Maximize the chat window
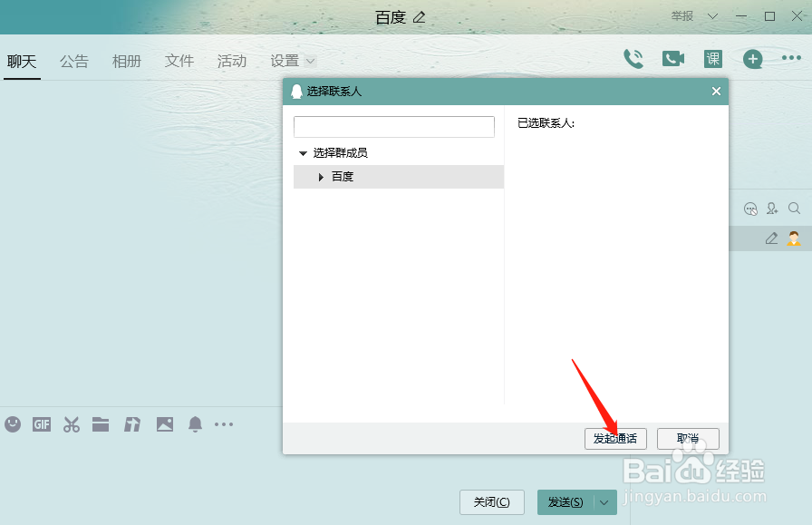 coord(770,16)
